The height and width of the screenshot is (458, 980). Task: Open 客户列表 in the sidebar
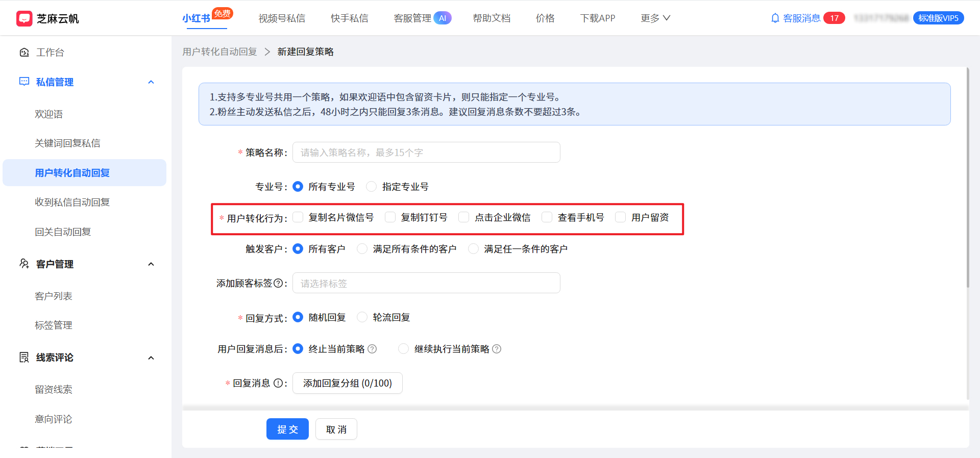click(x=54, y=296)
